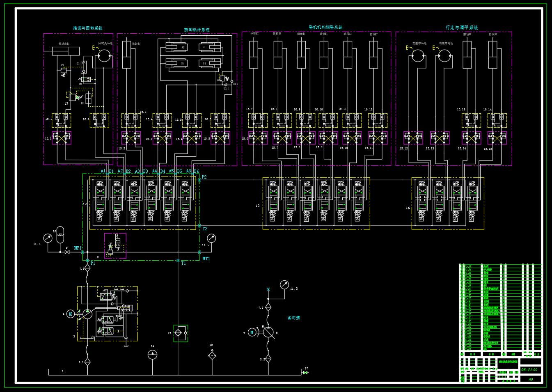Select the return filter symbol numbered 25
The height and width of the screenshot is (392, 552).
pyautogui.click(x=181, y=333)
